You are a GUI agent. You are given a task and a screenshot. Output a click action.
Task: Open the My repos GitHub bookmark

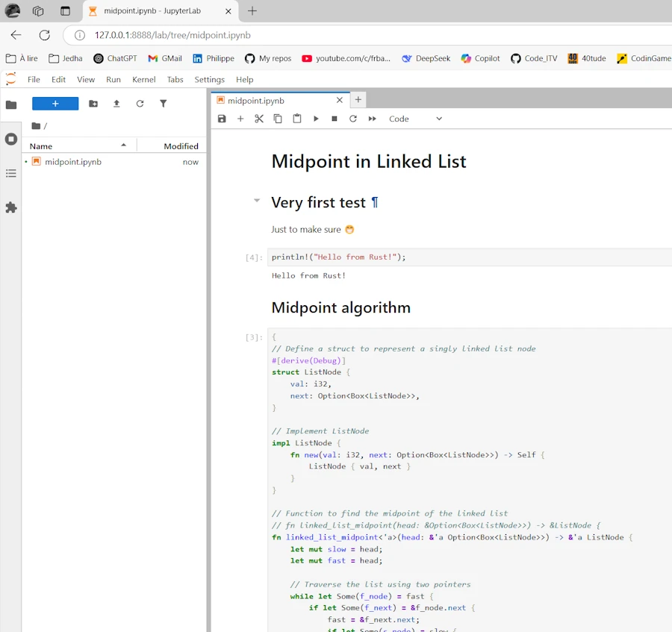click(268, 58)
